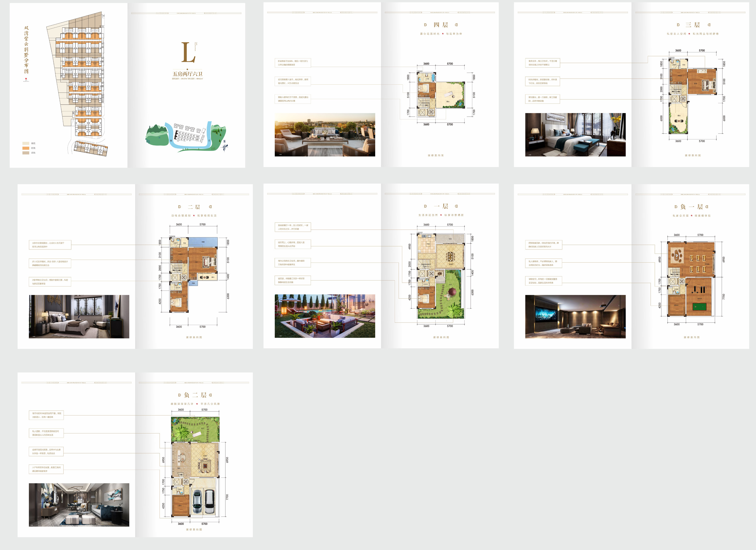Click the large gold letter L logo

[188, 53]
